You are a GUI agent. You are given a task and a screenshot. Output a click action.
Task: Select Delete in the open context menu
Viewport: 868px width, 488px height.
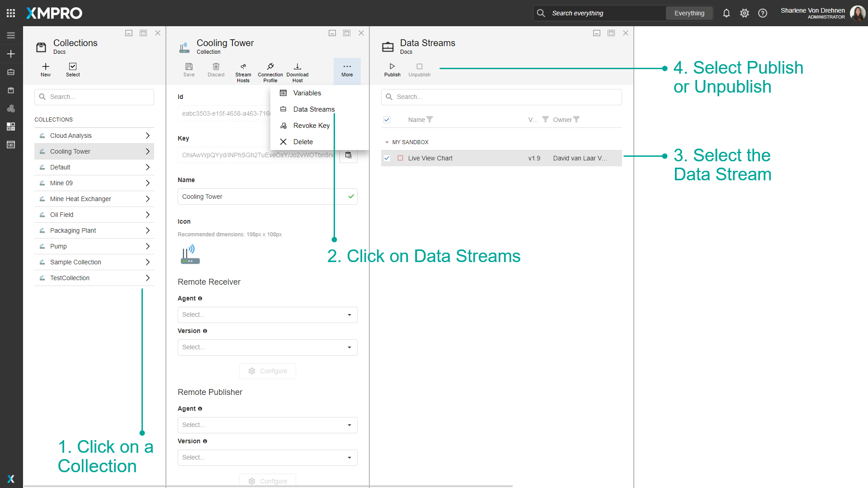coord(303,141)
